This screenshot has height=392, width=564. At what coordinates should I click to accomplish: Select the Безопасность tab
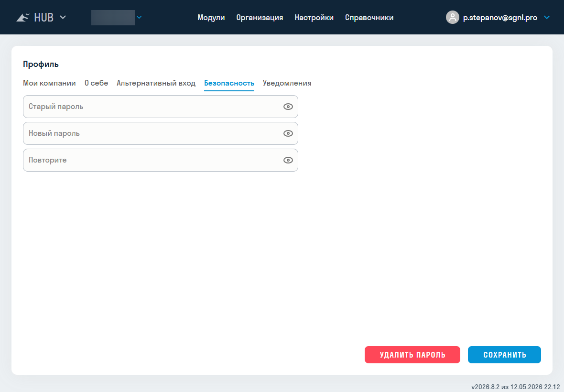click(x=229, y=83)
